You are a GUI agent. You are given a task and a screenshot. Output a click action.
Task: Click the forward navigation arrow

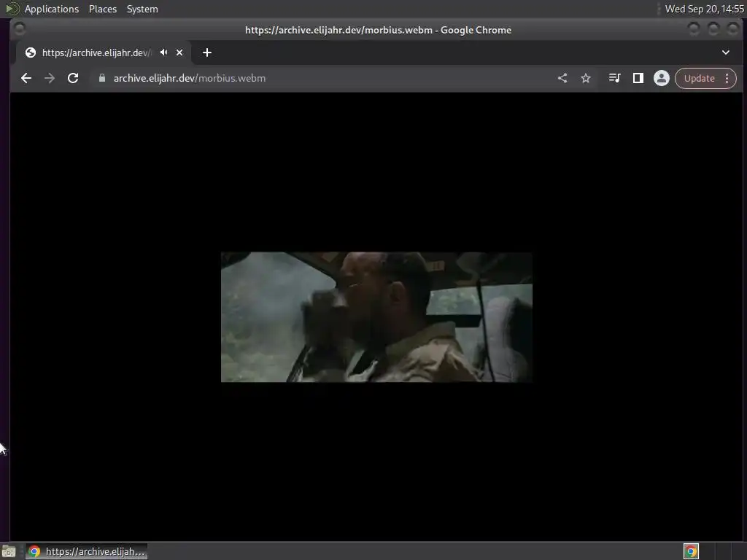point(50,78)
